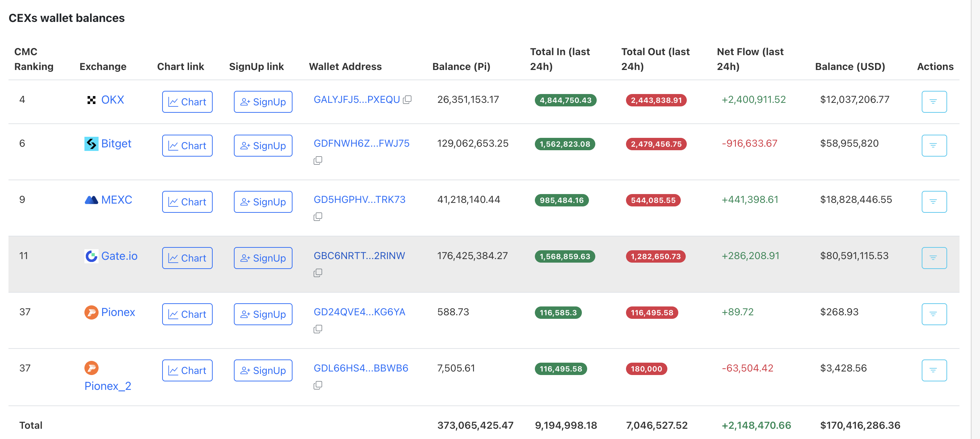Open Bitget exchange link
980x439 pixels.
click(x=116, y=144)
